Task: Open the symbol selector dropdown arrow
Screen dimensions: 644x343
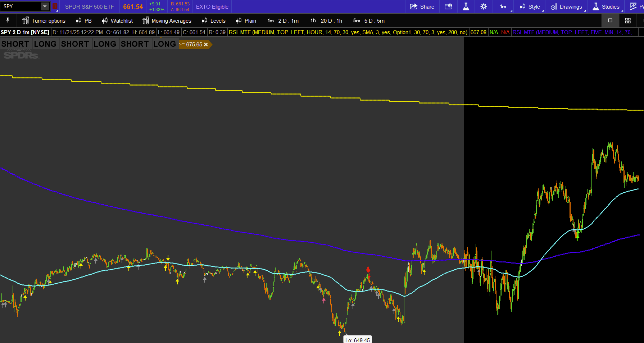Action: [45, 6]
